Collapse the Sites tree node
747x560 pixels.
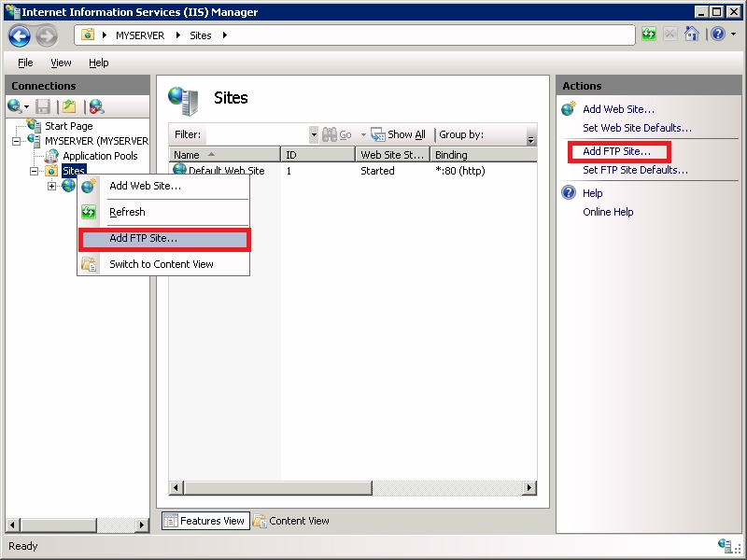(x=35, y=171)
